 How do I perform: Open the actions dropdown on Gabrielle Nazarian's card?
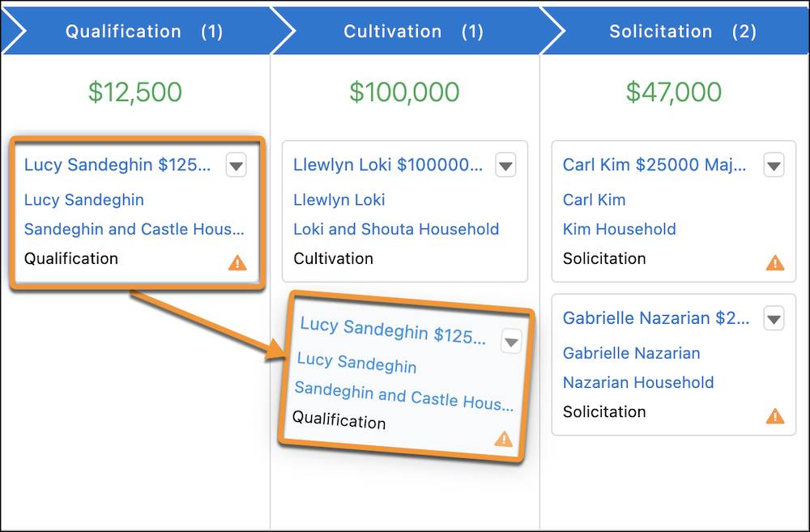[774, 318]
